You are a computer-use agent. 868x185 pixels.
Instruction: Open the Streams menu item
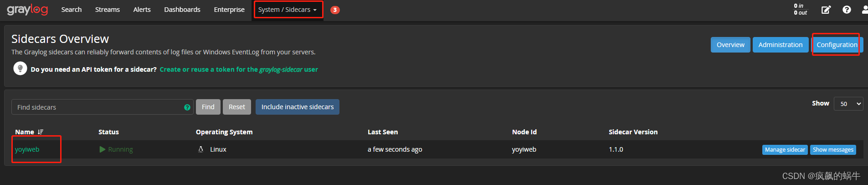point(108,10)
